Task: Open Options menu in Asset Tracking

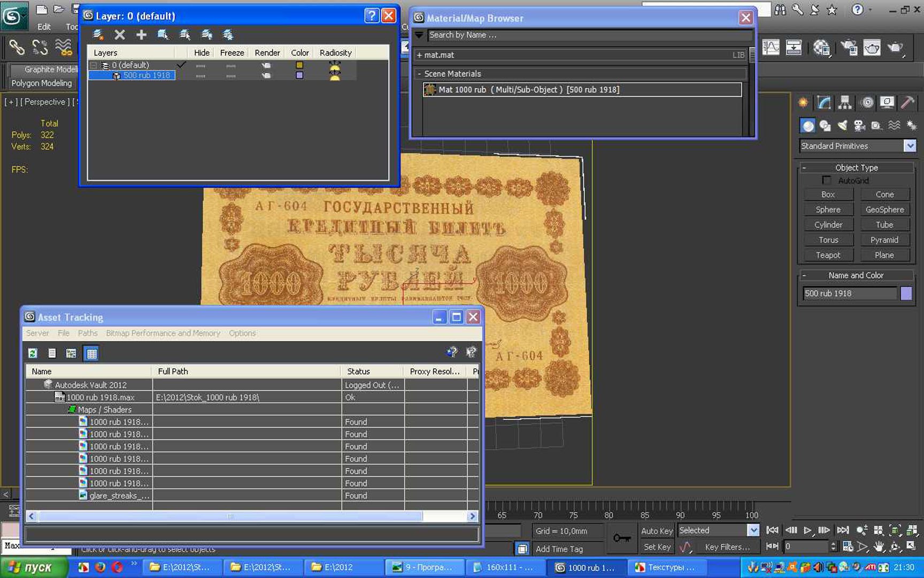Action: click(242, 333)
